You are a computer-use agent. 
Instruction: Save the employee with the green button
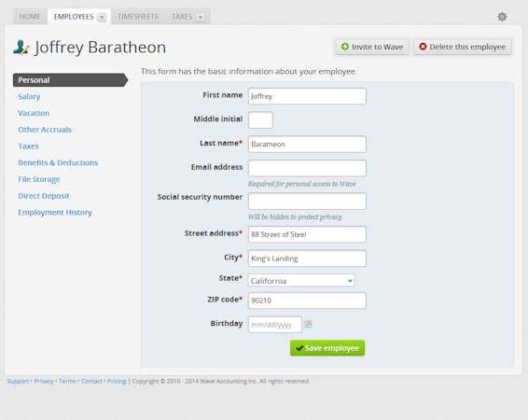[327, 348]
